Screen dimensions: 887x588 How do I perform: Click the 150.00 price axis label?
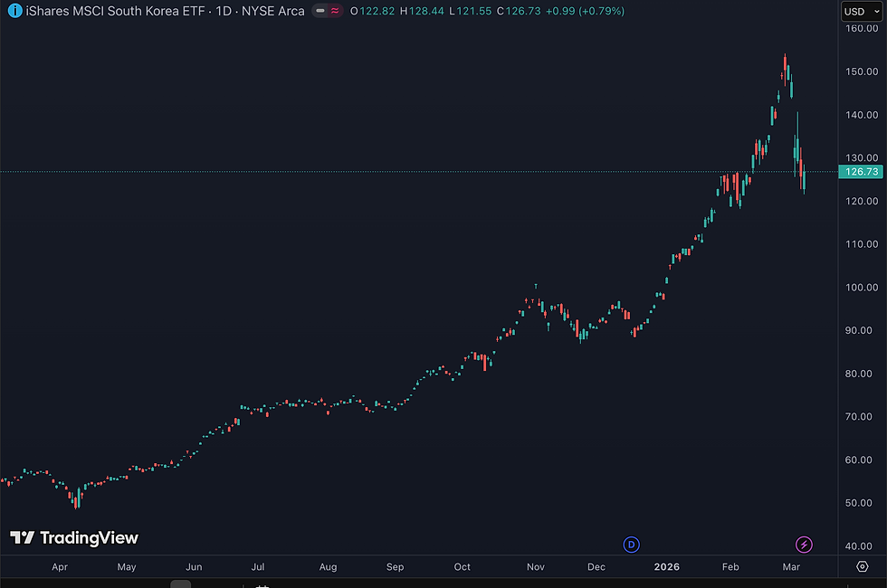coord(862,71)
